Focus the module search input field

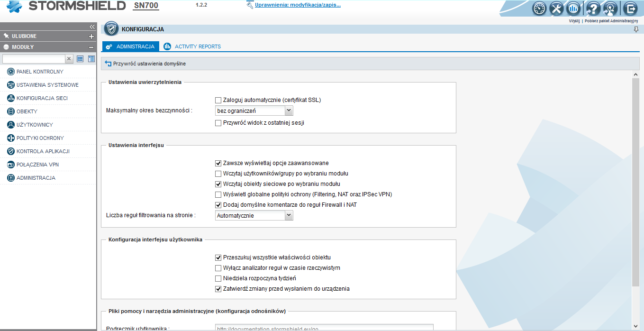click(x=34, y=59)
